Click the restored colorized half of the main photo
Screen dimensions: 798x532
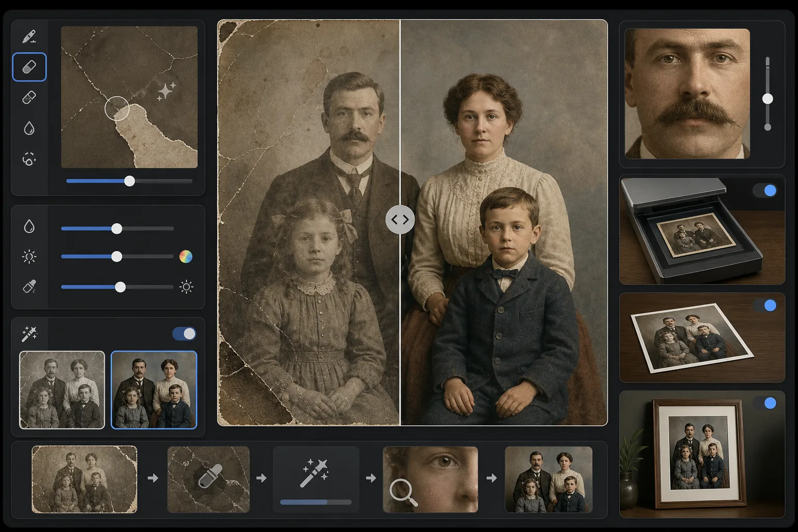(x=504, y=223)
